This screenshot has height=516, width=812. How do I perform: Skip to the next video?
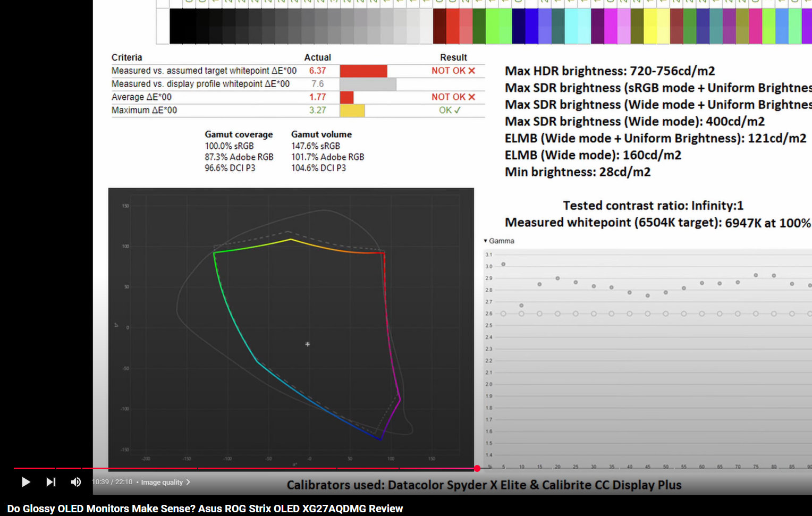click(x=51, y=482)
